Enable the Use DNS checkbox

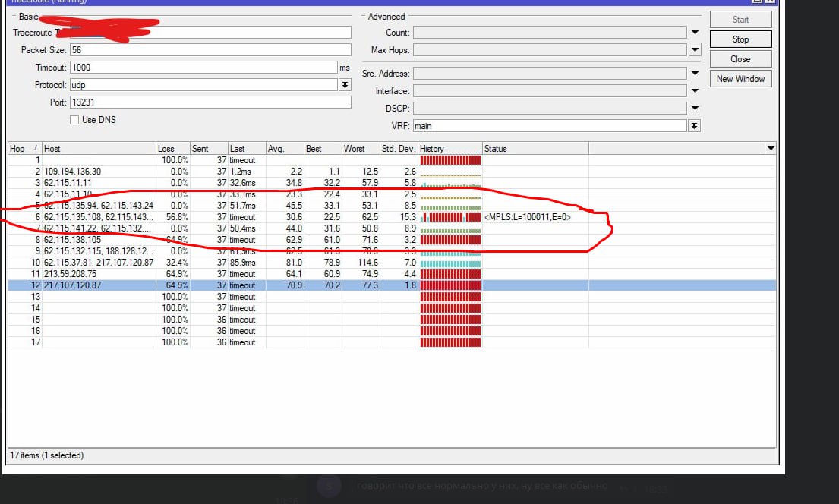pyautogui.click(x=74, y=120)
